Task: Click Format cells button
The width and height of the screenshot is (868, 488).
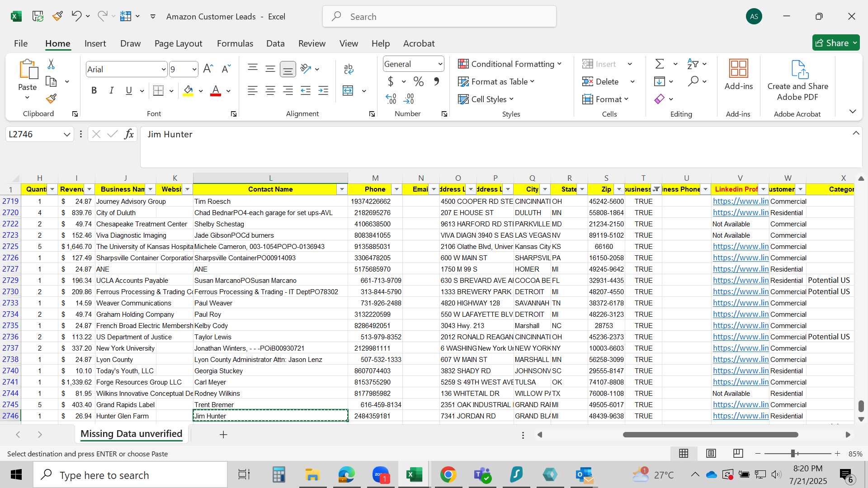Action: coord(606,99)
